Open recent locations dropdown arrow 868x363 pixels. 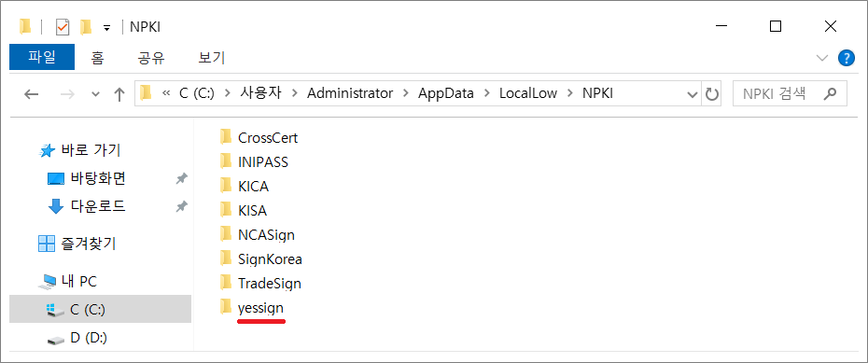tap(96, 94)
